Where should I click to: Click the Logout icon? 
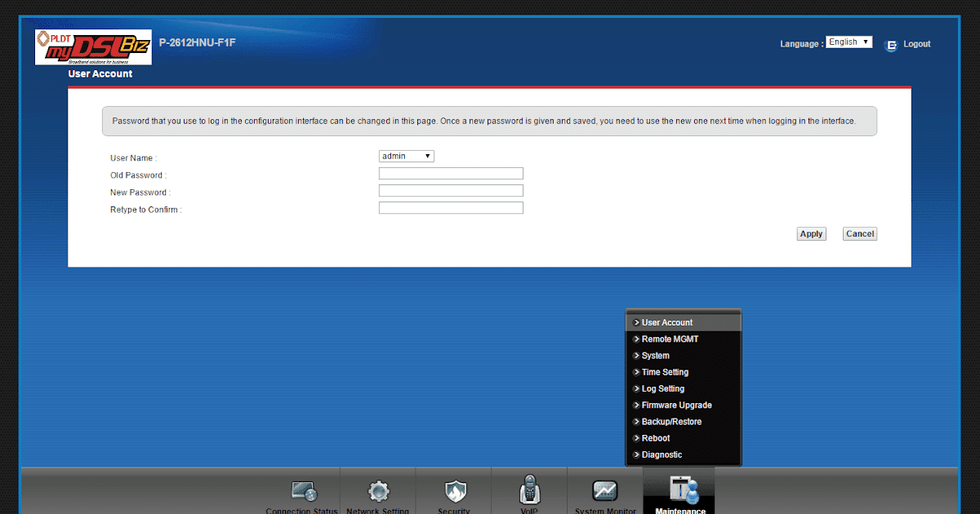(891, 45)
